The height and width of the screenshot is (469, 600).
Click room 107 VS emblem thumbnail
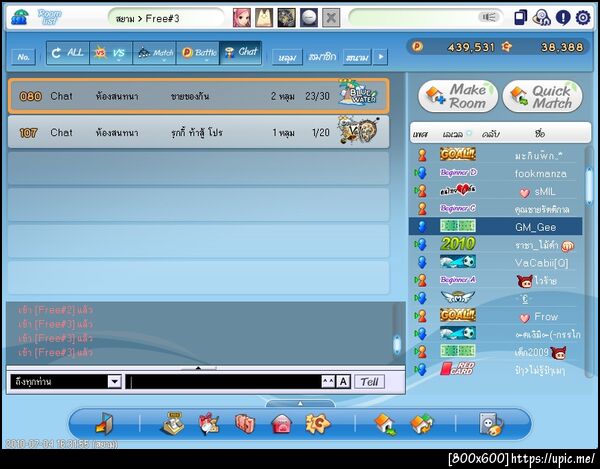pos(359,130)
